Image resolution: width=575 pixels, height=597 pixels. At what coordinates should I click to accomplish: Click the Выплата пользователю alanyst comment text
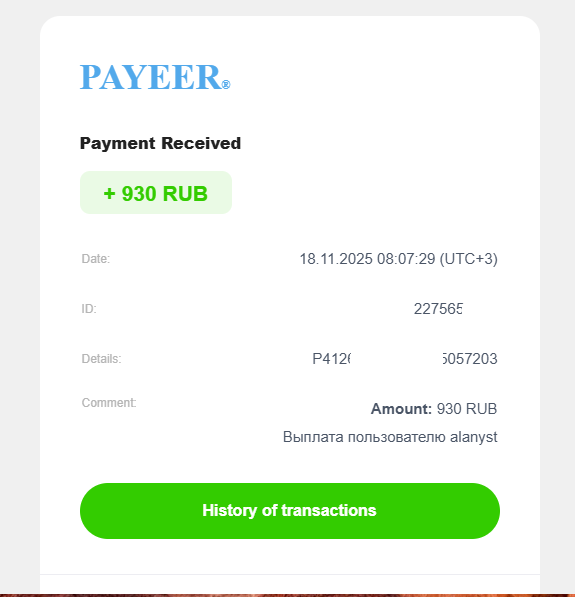tap(390, 437)
